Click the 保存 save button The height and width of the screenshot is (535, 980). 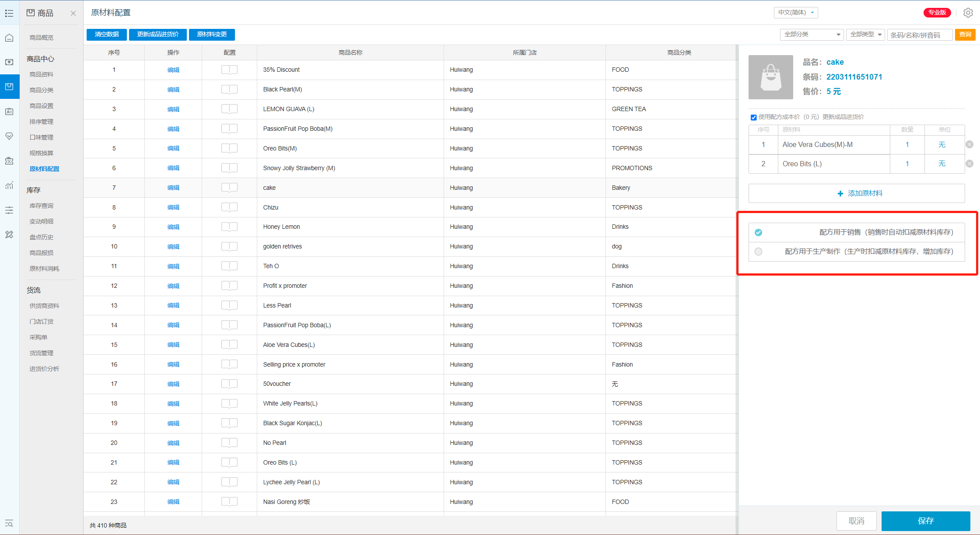[925, 521]
